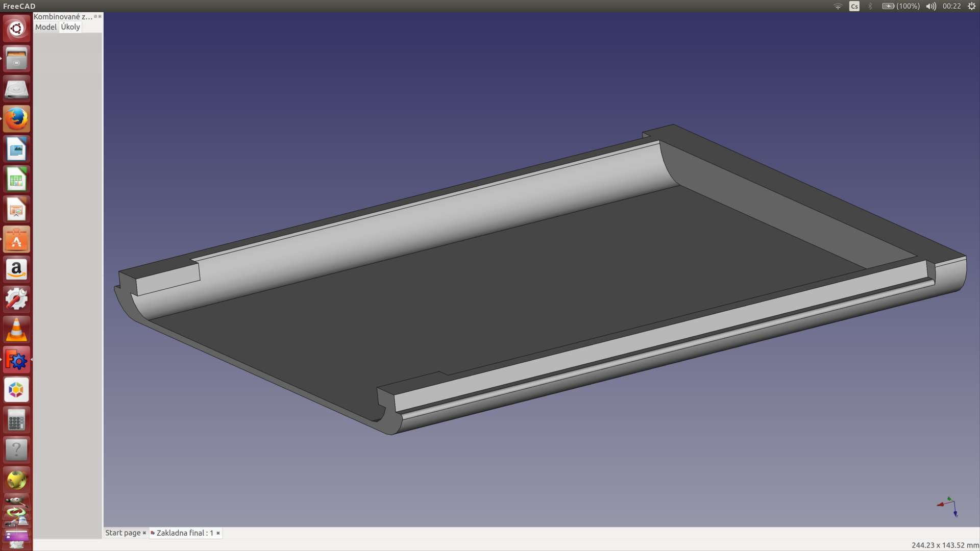Open the Úkoly tab in combo view
Viewport: 980px width, 551px height.
(x=70, y=27)
